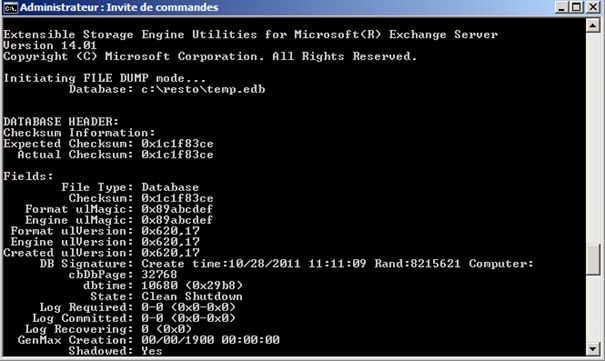This screenshot has height=361, width=605.
Task: Minimize the Invite de commandes window
Action: click(561, 7)
